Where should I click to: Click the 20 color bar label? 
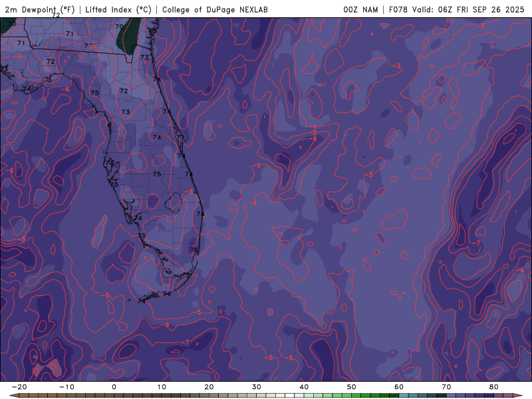coord(209,387)
